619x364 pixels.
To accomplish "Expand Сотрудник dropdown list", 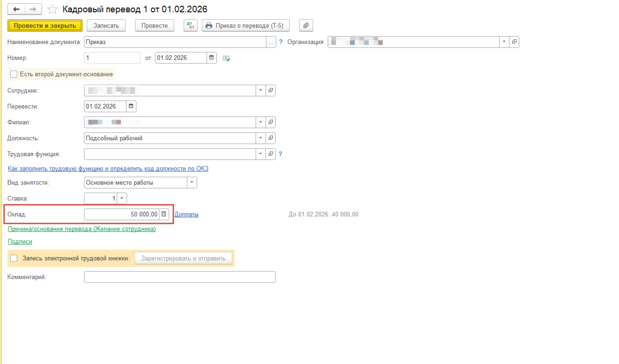I will tap(260, 90).
